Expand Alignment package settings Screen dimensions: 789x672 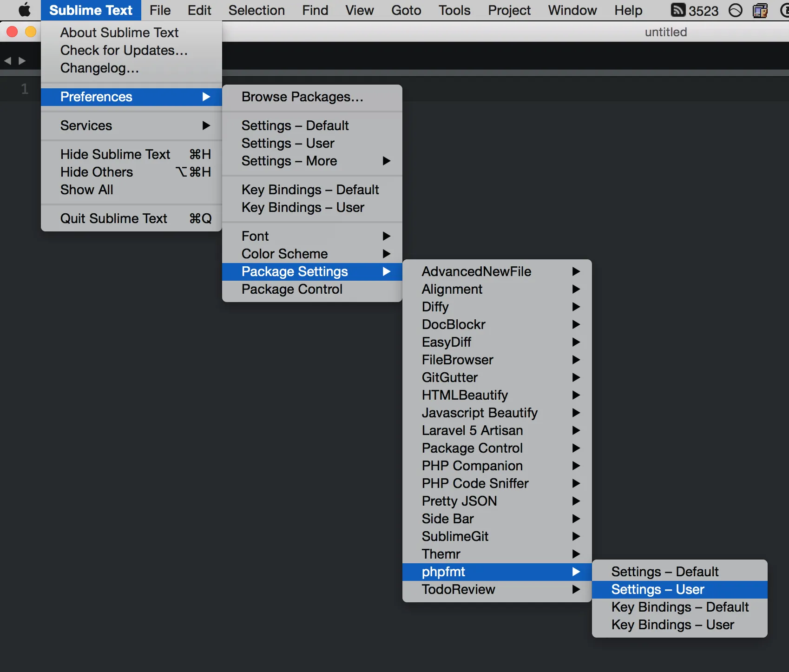[x=497, y=289]
